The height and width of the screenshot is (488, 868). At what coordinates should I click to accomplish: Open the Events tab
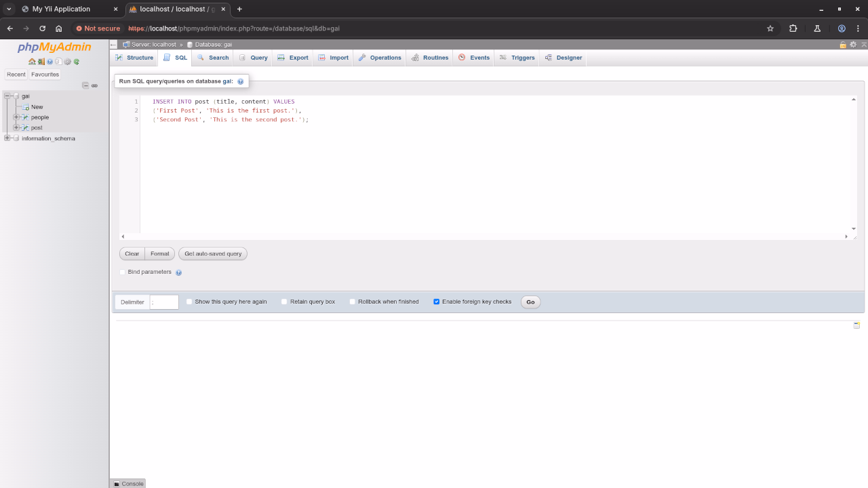click(x=473, y=58)
